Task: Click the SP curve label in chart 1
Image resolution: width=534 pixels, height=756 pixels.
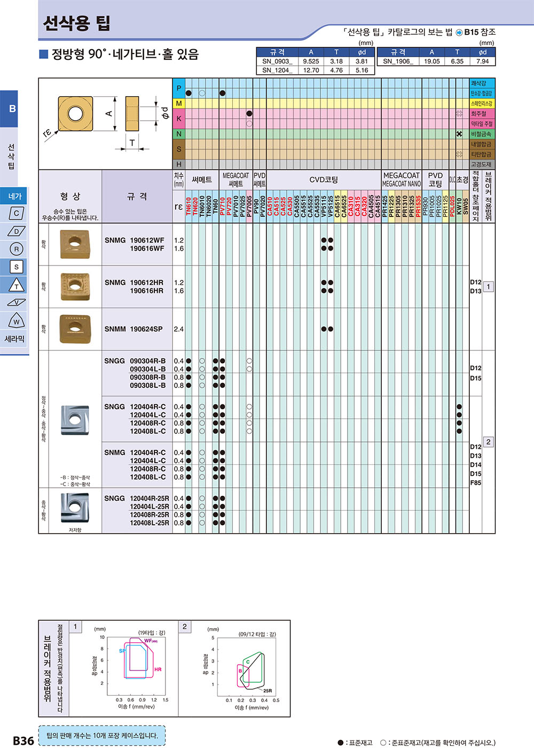Action: [122, 651]
